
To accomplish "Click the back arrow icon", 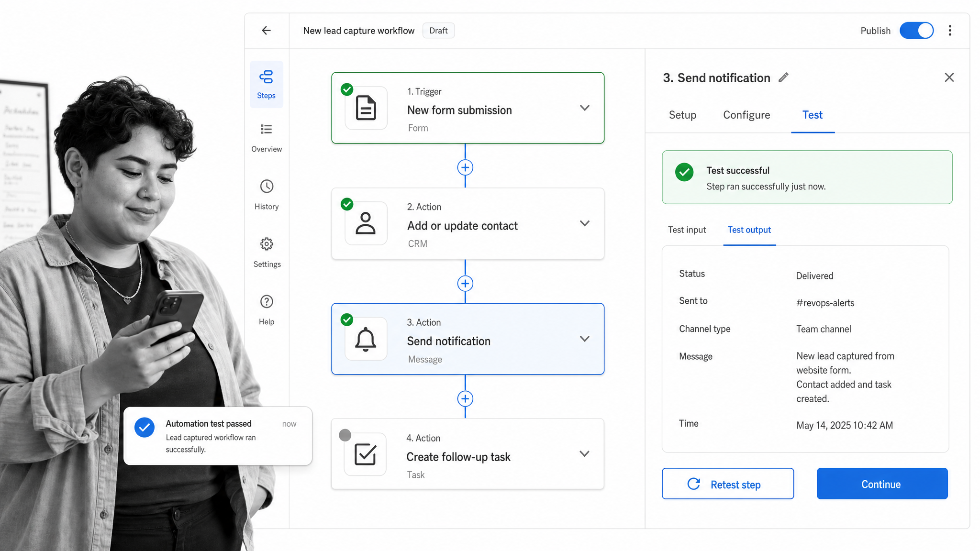I will coord(267,31).
